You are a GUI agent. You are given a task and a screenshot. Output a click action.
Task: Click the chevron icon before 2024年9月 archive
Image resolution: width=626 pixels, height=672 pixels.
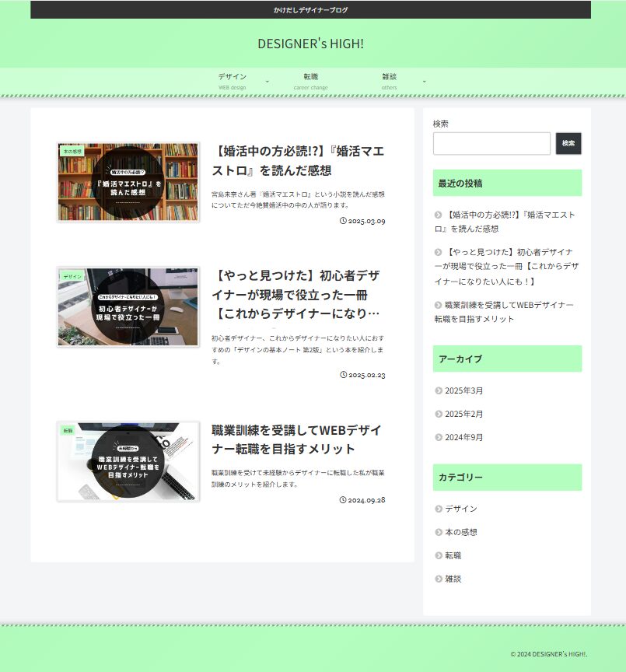click(439, 438)
